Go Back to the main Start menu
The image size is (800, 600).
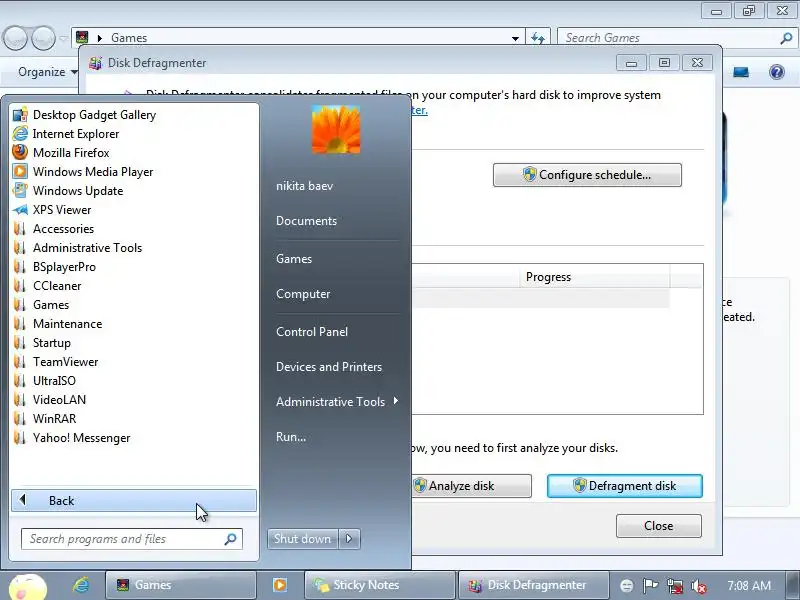(x=134, y=501)
